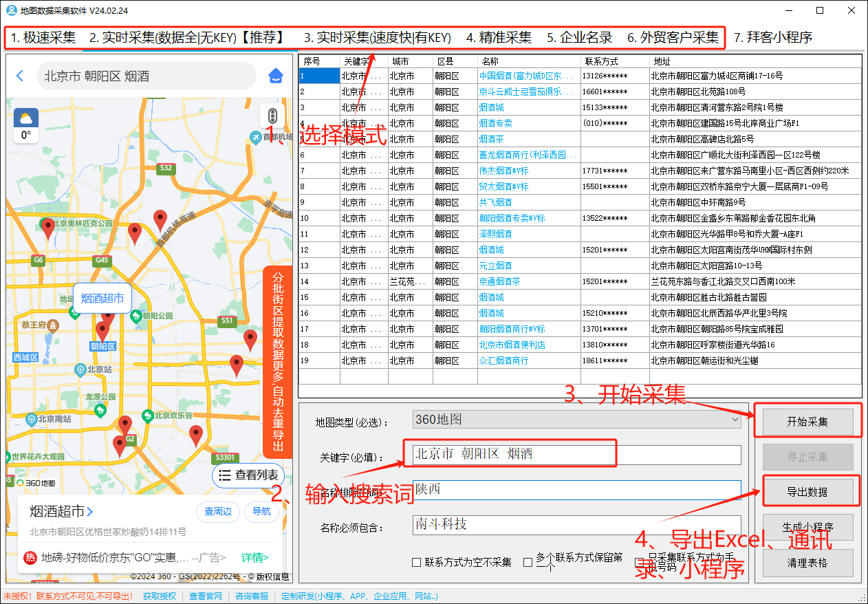The image size is (868, 604).
Task: Click the app icon in title bar
Action: (11, 10)
